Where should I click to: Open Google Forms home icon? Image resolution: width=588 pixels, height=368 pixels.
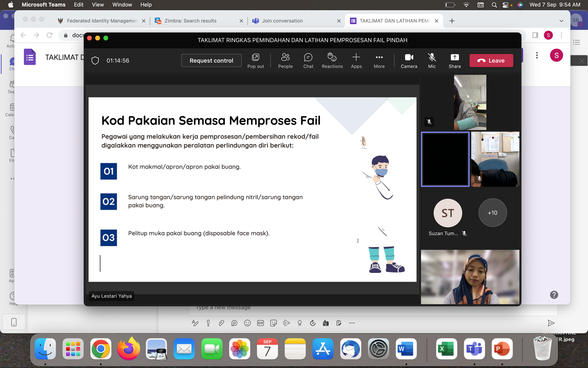point(30,57)
